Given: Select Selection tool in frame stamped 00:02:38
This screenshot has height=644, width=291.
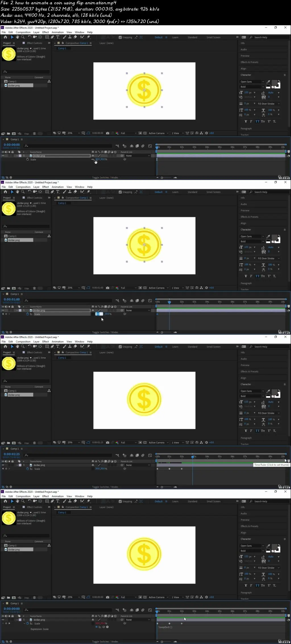Looking at the screenshot, I should [x=12, y=501].
